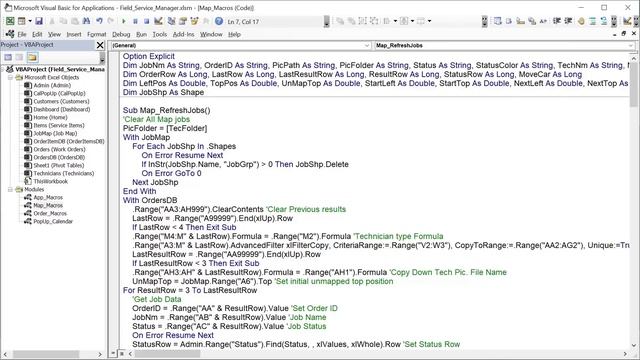640x360 pixels.
Task: Select Admin (Admin) sheet object
Action: (52, 85)
